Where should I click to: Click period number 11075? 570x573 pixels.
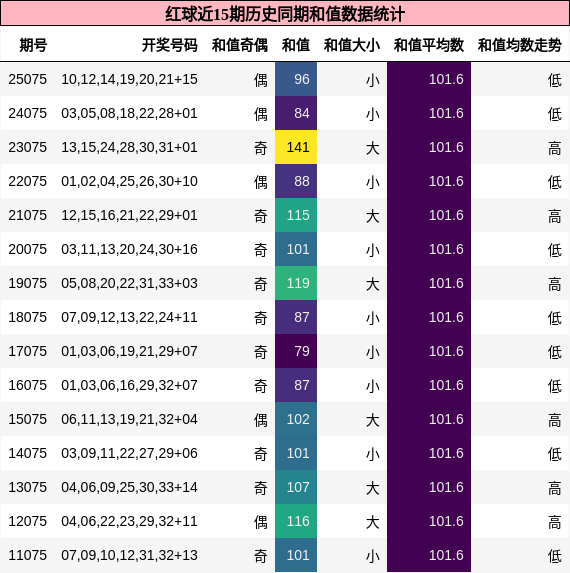tap(27, 555)
